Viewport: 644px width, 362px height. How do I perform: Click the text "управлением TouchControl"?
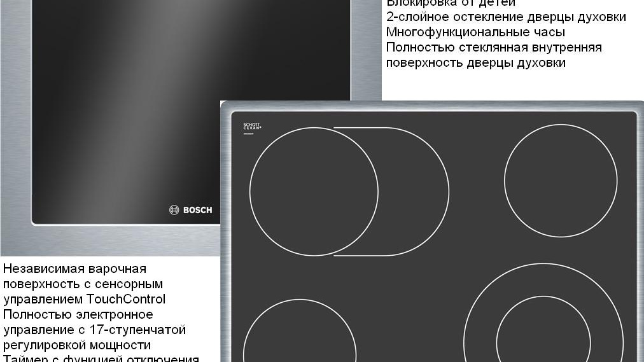pos(84,299)
